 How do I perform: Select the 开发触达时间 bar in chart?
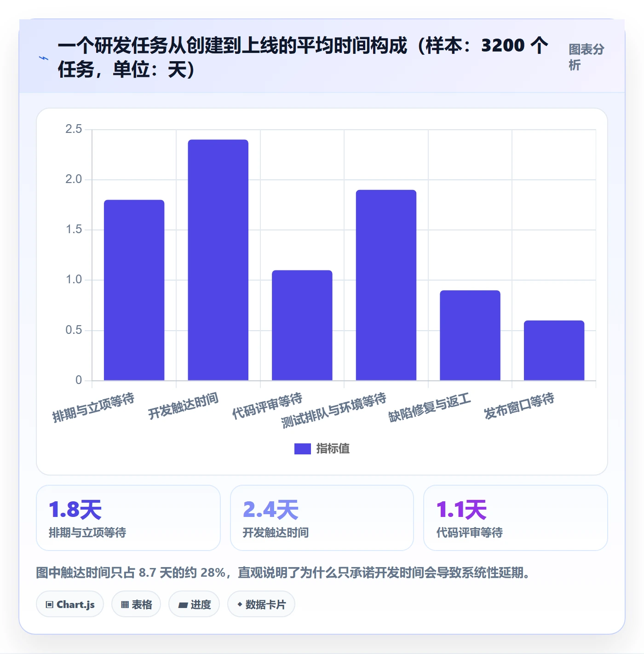[x=218, y=260]
